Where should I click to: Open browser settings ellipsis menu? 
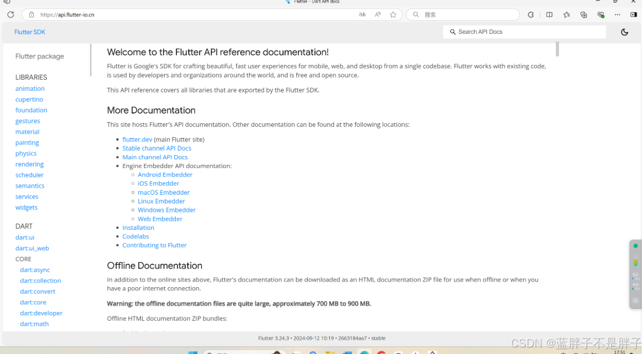pos(618,15)
